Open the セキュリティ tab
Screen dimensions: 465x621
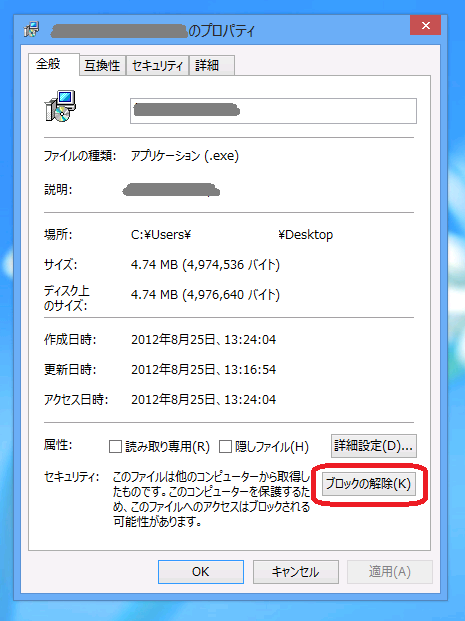(157, 65)
